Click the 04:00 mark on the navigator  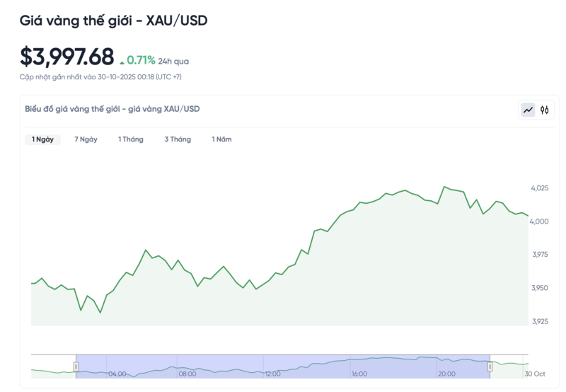pos(117,374)
